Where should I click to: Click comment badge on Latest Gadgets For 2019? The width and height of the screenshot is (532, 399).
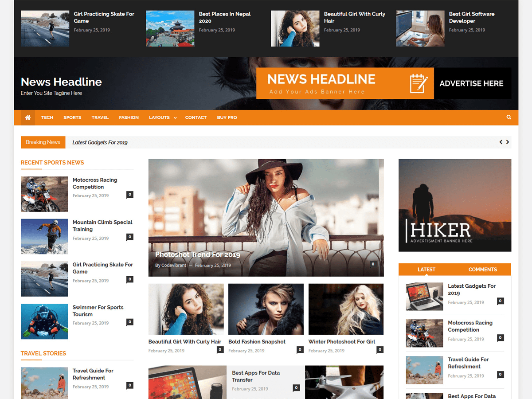(500, 301)
